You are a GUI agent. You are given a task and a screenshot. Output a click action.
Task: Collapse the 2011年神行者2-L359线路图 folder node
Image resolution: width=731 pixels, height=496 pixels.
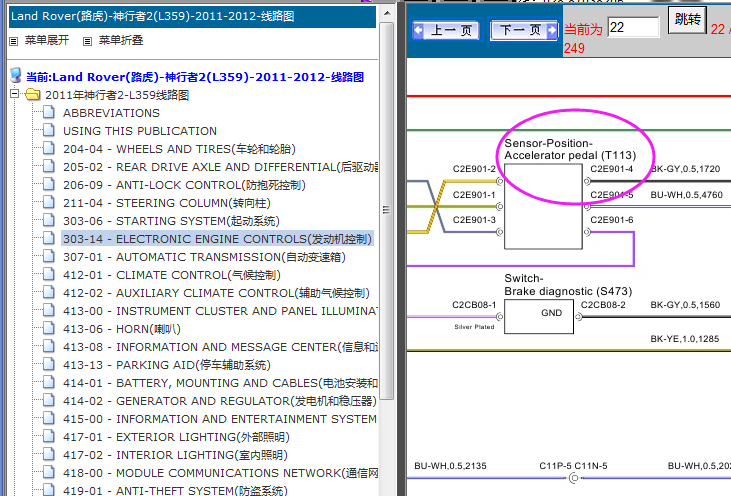tap(14, 94)
